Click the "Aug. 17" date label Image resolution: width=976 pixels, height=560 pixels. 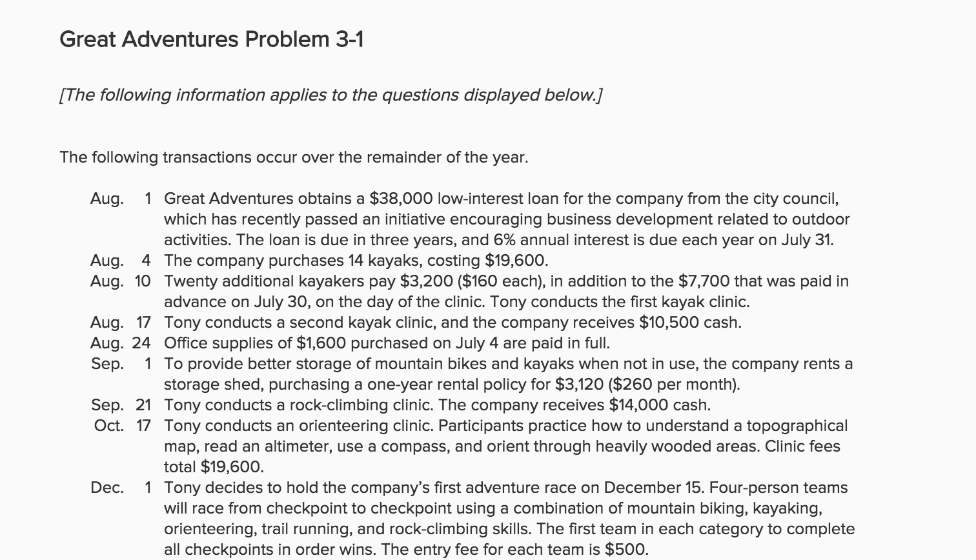point(121,323)
